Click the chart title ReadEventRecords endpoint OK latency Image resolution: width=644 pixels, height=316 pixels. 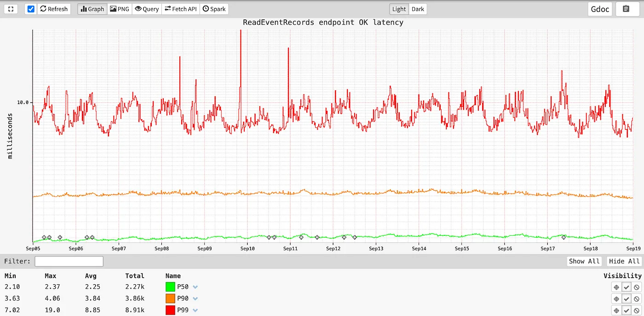[x=323, y=22]
